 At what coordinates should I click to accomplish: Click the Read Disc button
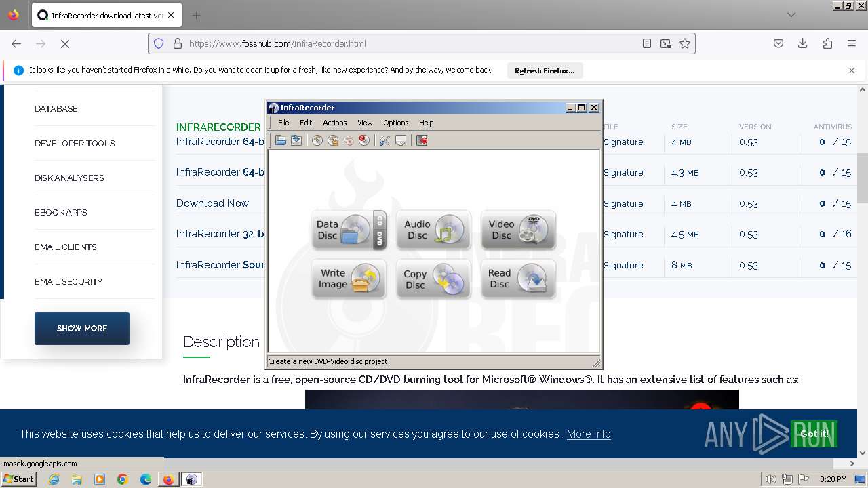coord(518,279)
